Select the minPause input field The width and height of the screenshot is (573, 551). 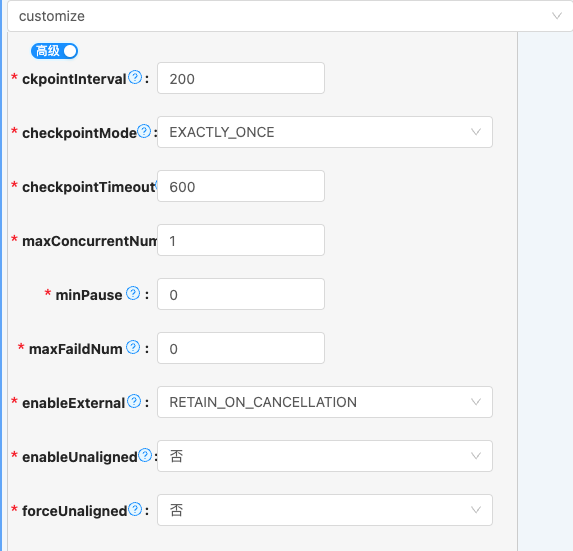point(241,294)
